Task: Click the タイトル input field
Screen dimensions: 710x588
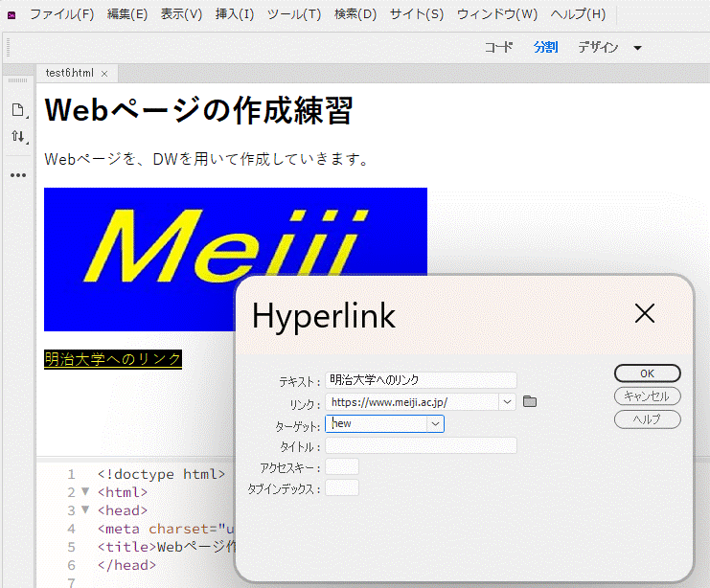Action: point(421,445)
